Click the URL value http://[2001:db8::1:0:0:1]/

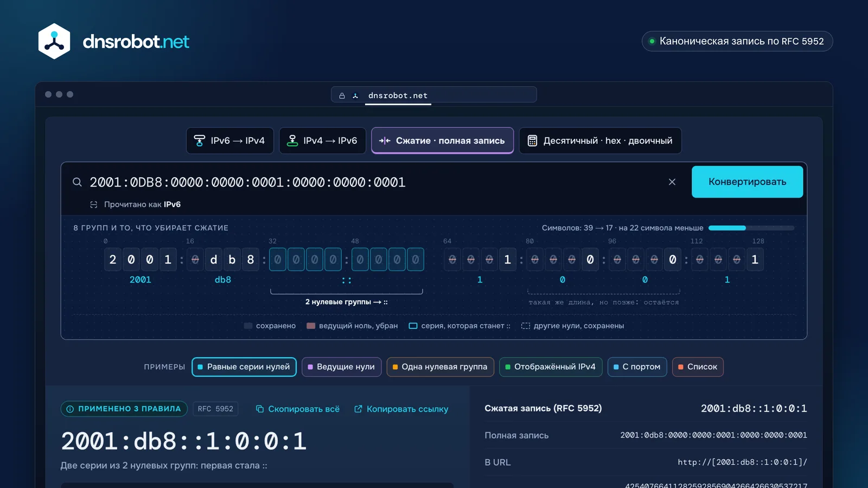click(742, 462)
